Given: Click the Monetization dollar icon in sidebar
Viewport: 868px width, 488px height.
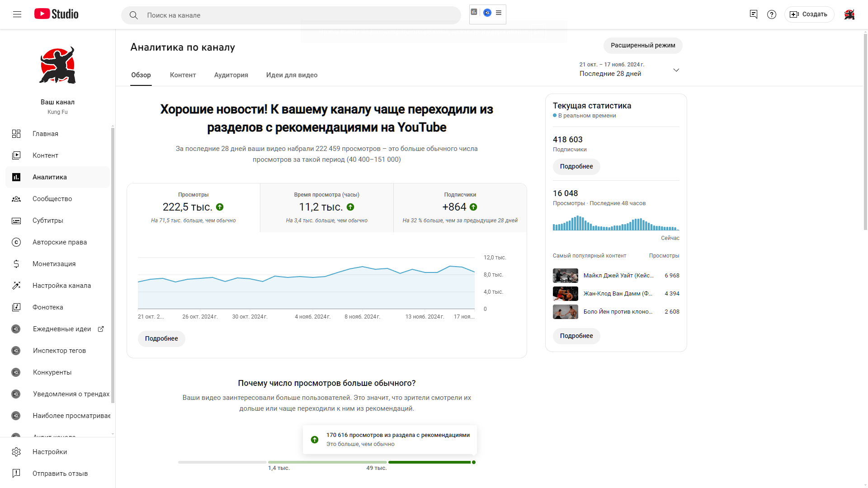Looking at the screenshot, I should click(16, 264).
